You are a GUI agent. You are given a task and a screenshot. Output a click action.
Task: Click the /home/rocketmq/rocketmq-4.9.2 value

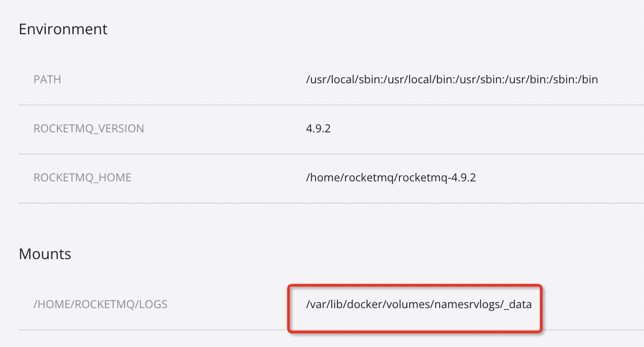point(391,178)
